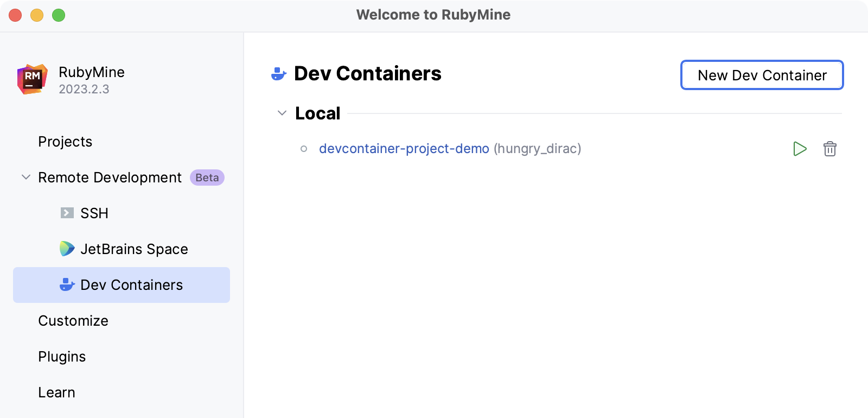Click the Docker icon beside the Dev Containers heading
Image resolution: width=868 pixels, height=418 pixels.
coord(279,74)
